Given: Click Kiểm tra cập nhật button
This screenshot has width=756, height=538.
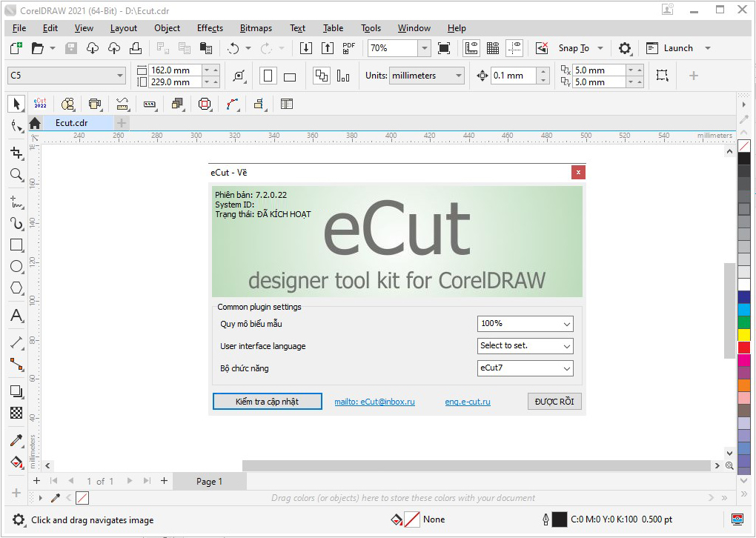Looking at the screenshot, I should (267, 401).
